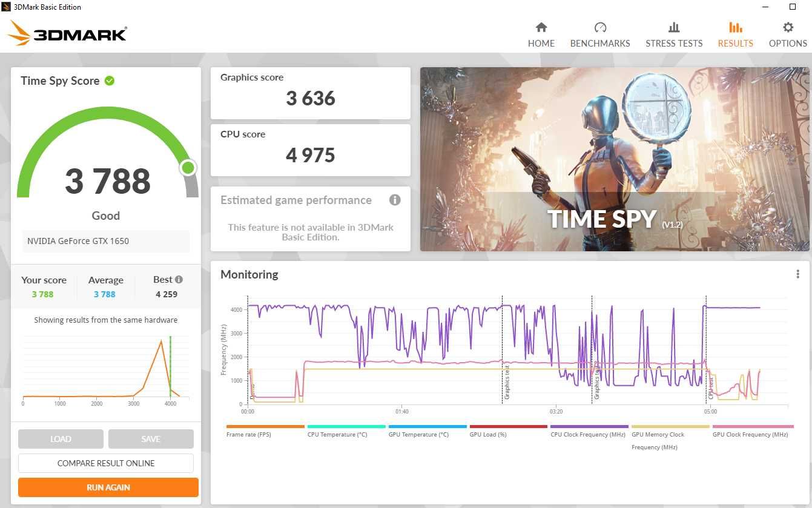Screen dimensions: 812x508
Task: Toggle the GPU Clock Frequency legend series
Action: 753,431
